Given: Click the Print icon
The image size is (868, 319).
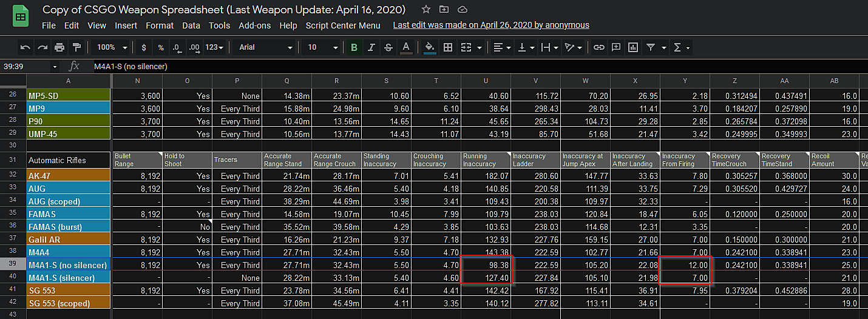Looking at the screenshot, I should [x=59, y=47].
